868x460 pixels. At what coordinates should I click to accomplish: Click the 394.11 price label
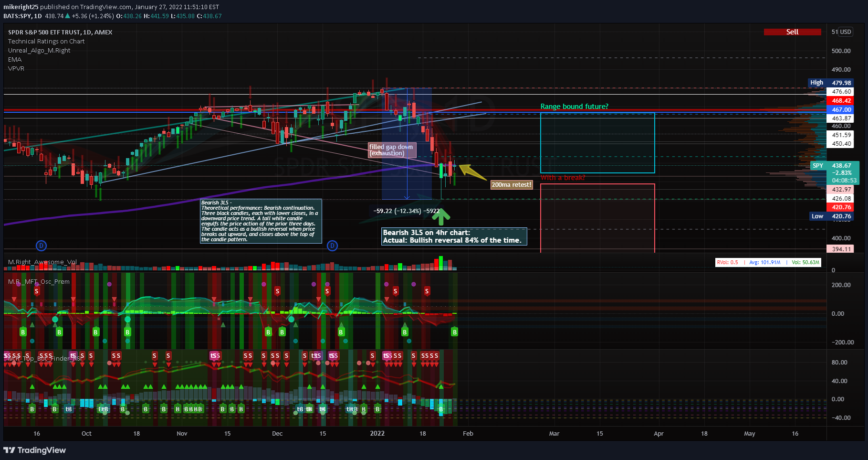(x=841, y=249)
